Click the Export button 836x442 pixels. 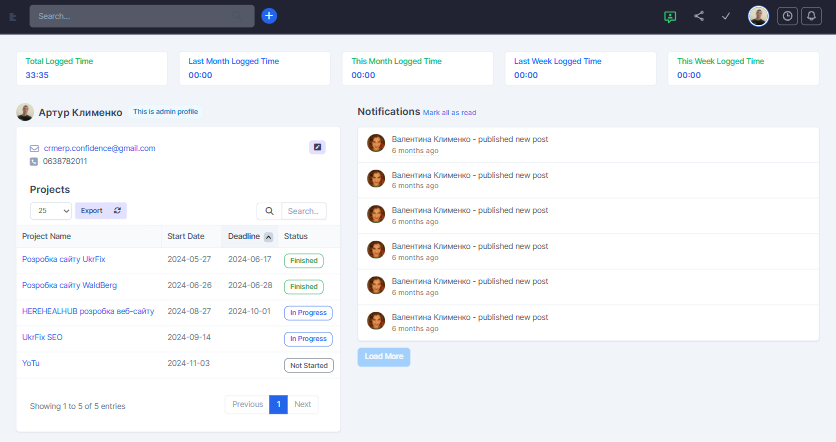coord(92,211)
